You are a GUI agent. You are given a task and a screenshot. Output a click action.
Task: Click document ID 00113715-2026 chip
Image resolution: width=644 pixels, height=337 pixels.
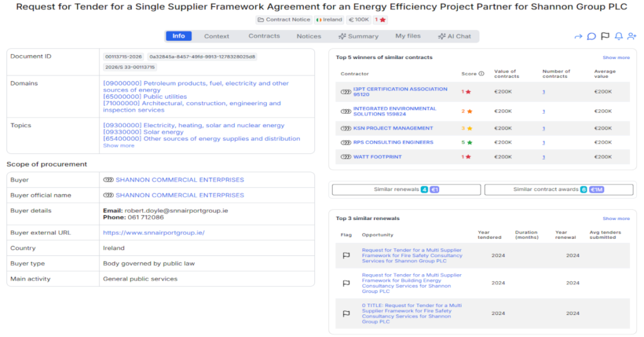[x=123, y=57]
